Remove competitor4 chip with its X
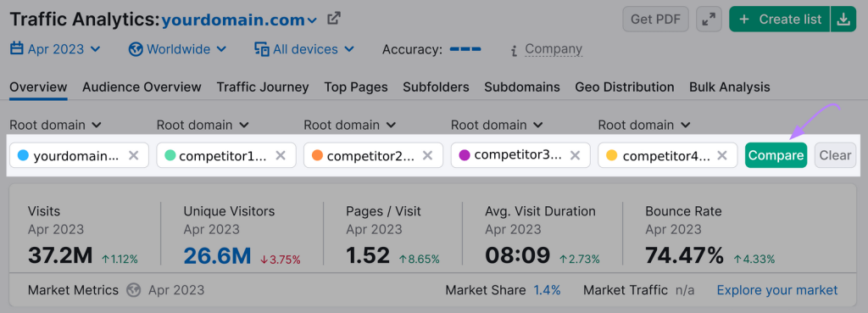 tap(722, 156)
